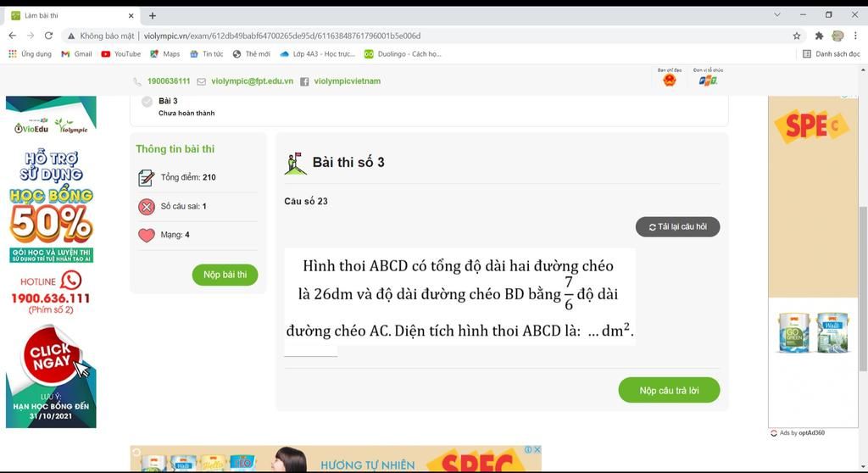Viewport: 868px width, 473px height.
Task: Open the Duolingo bookmark
Action: (x=403, y=53)
